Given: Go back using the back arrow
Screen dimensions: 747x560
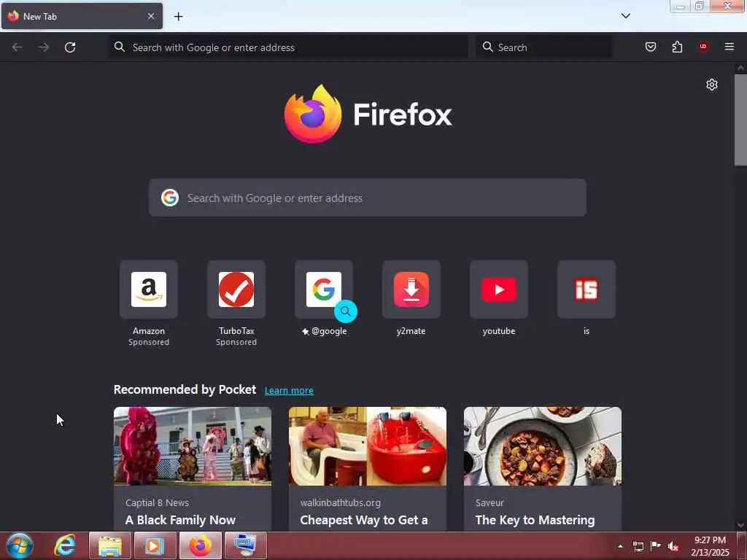Looking at the screenshot, I should (x=18, y=47).
